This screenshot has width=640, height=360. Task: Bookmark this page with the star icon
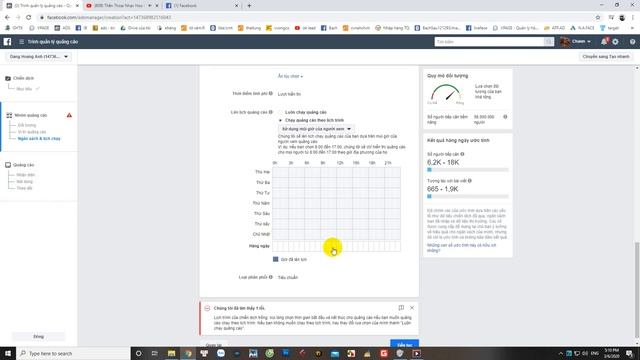[598, 17]
